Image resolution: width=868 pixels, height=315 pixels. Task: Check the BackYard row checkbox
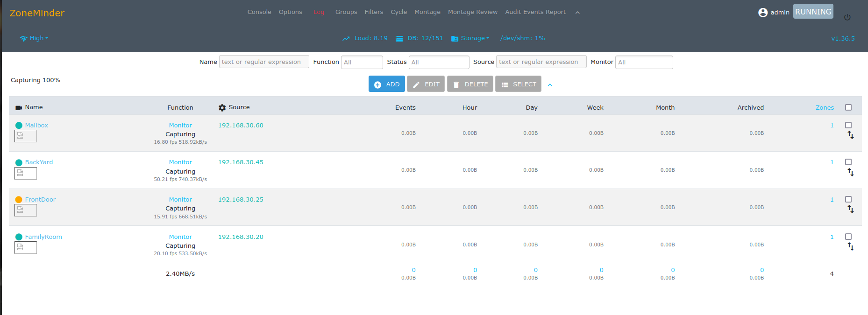(848, 162)
